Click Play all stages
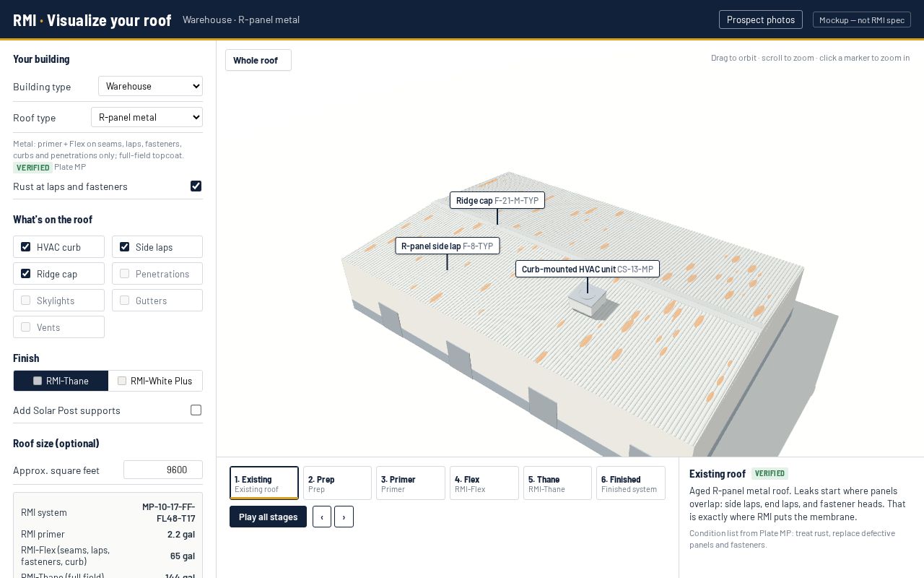924x578 pixels. pos(268,517)
